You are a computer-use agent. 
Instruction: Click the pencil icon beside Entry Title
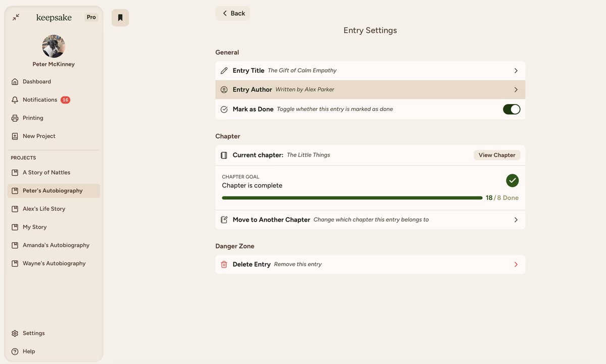(x=224, y=71)
